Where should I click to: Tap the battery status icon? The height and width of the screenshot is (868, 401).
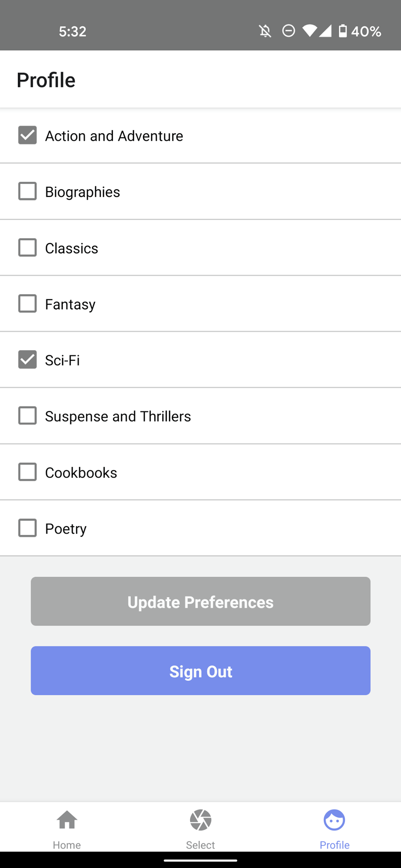[x=343, y=31]
